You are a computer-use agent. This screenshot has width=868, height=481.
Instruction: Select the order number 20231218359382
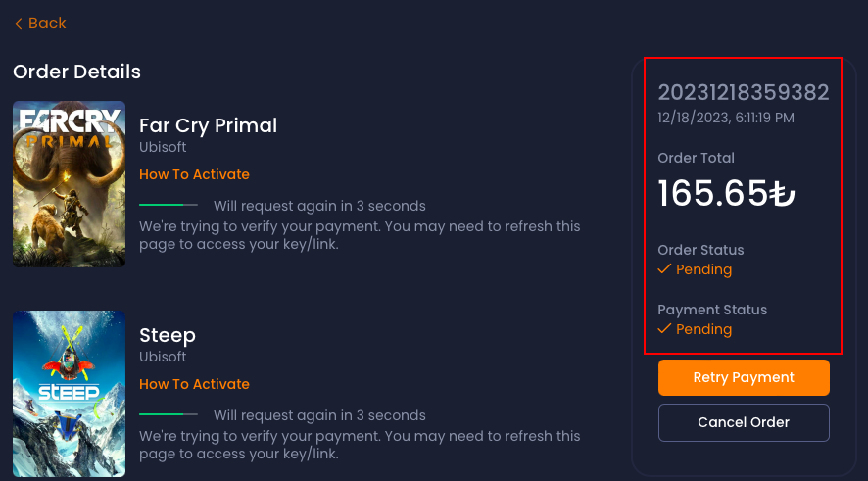click(743, 93)
